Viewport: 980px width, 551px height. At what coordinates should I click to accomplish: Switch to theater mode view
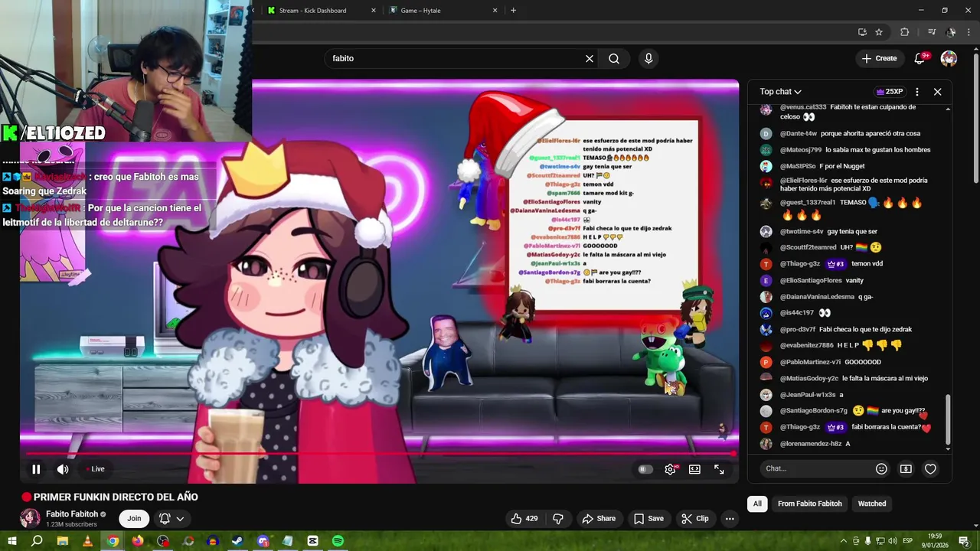click(x=694, y=469)
